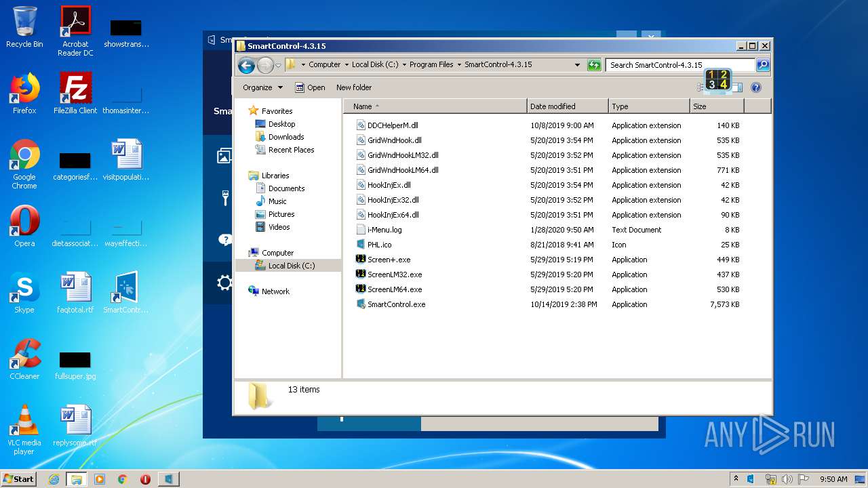Open the recent pages dropdown arrow
The image size is (868, 488).
[278, 66]
